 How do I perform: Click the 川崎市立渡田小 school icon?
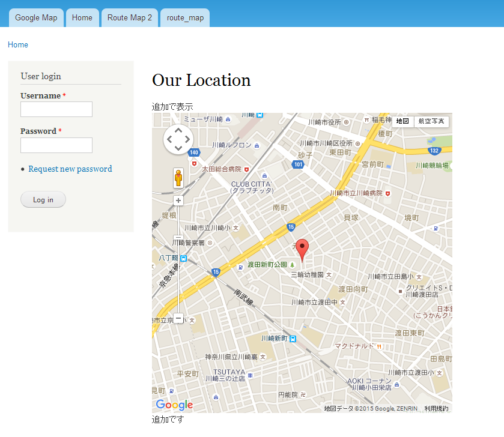439,373
